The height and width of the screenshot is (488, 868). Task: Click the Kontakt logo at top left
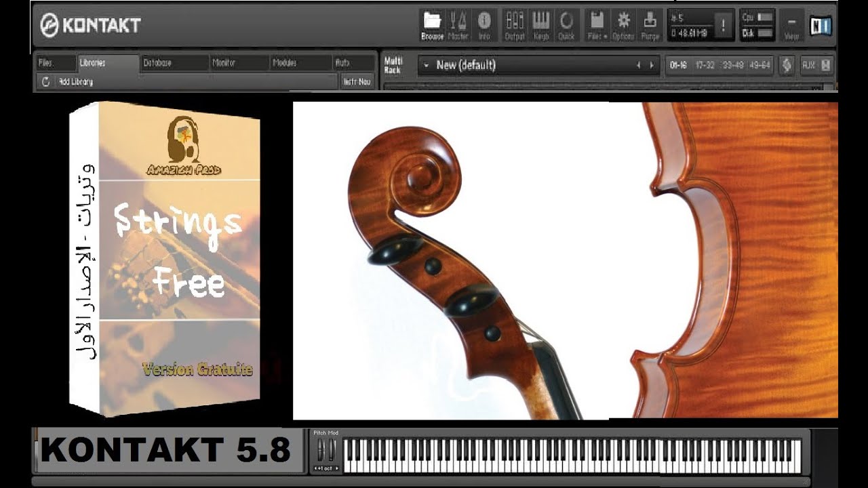[90, 26]
